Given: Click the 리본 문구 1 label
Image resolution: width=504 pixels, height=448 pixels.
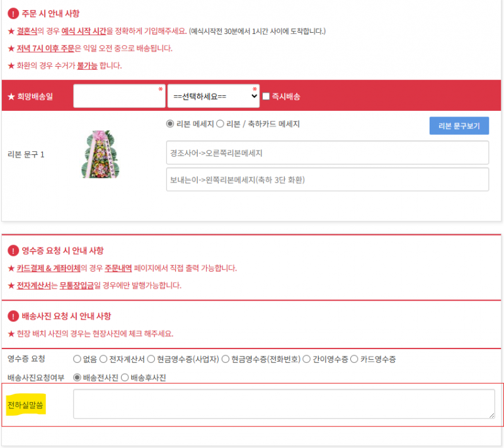Looking at the screenshot, I should (26, 154).
